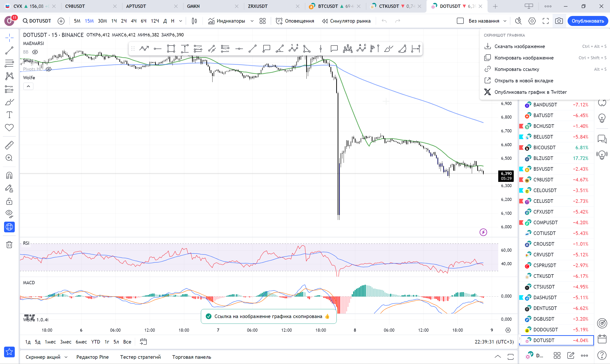610x364 pixels.
Task: Hide the BB indicator with its eye icon
Action: (36, 52)
